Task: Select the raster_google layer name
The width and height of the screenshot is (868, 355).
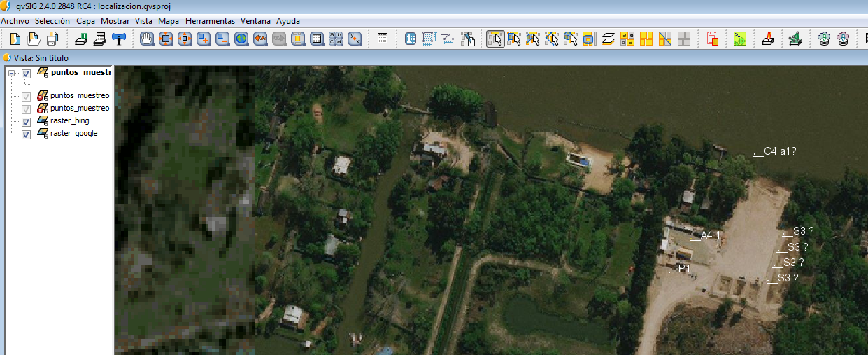Action: 74,133
